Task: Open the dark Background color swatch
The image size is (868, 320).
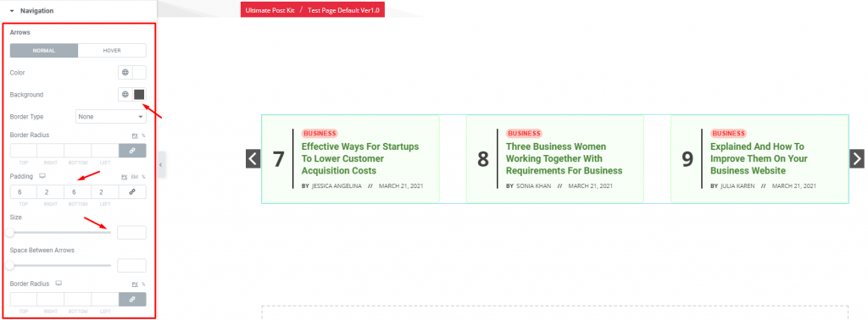Action: 139,95
